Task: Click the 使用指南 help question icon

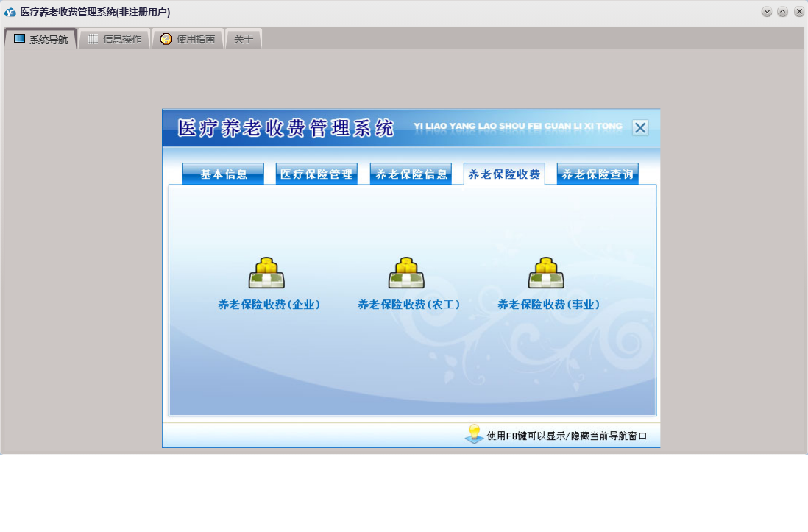Action: pos(166,39)
